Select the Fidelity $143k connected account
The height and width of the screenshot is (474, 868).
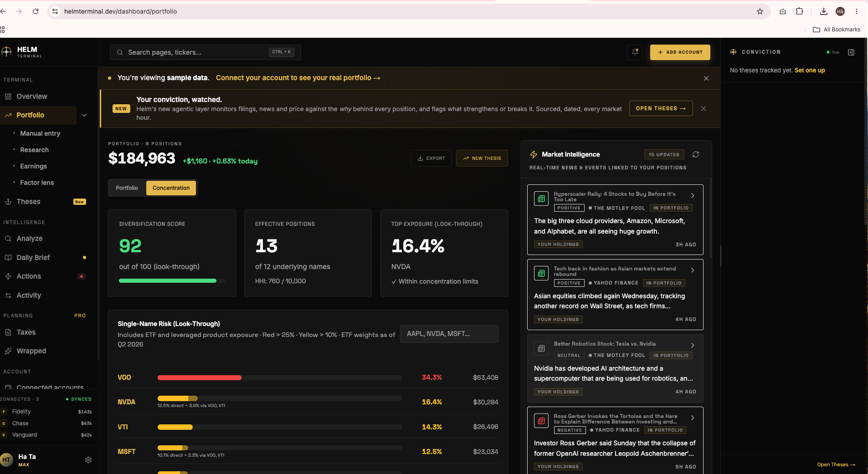coord(47,412)
